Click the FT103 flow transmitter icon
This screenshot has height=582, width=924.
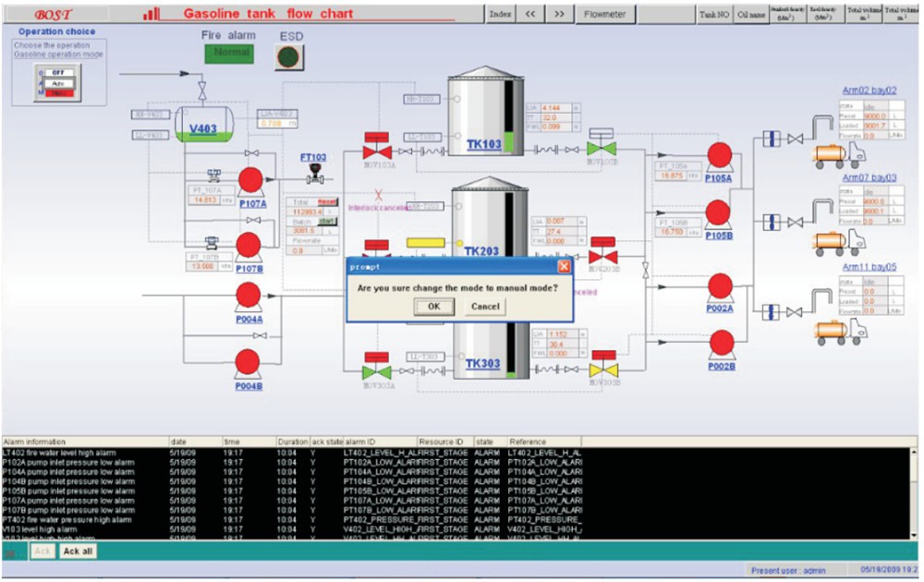314,175
